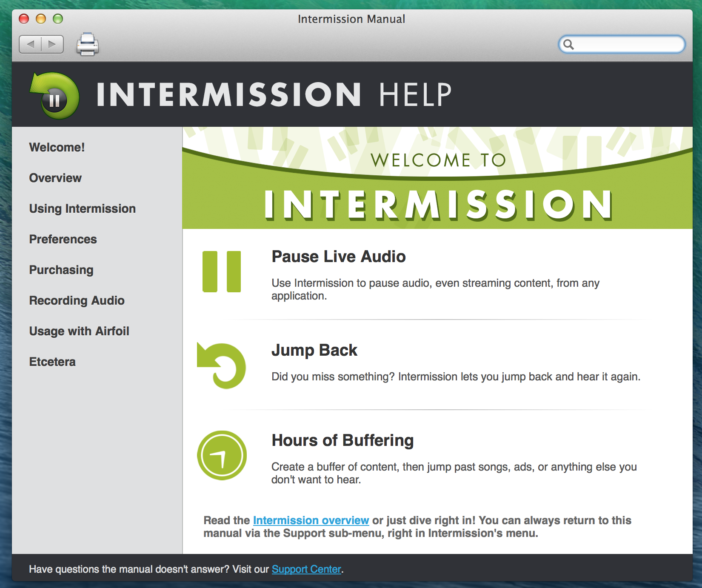Open the Support Center link
The width and height of the screenshot is (702, 588).
click(x=306, y=569)
